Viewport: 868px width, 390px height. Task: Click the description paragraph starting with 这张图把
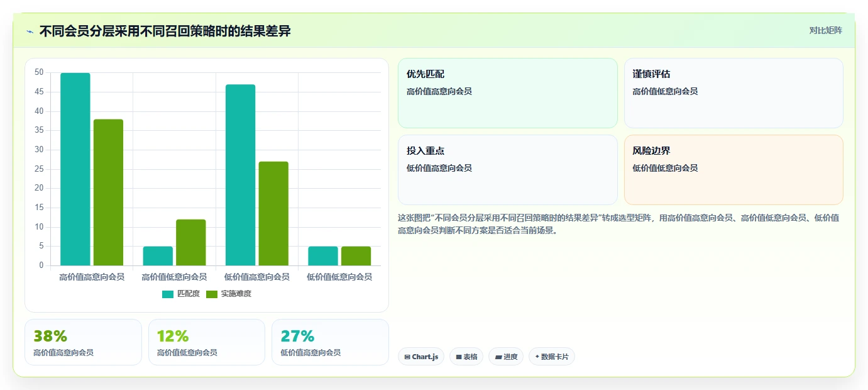pyautogui.click(x=618, y=224)
